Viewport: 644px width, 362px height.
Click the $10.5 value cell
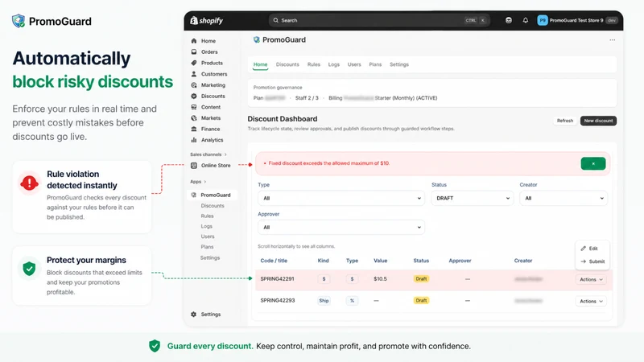(380, 279)
